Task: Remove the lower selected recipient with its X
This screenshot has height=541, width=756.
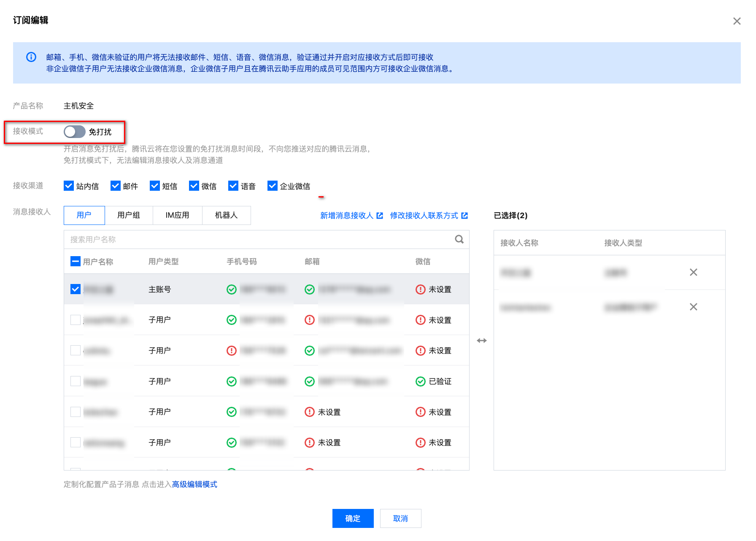Action: pyautogui.click(x=693, y=307)
